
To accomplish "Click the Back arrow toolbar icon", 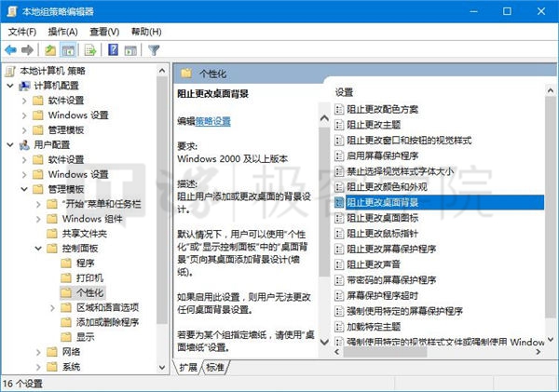I will coord(10,50).
